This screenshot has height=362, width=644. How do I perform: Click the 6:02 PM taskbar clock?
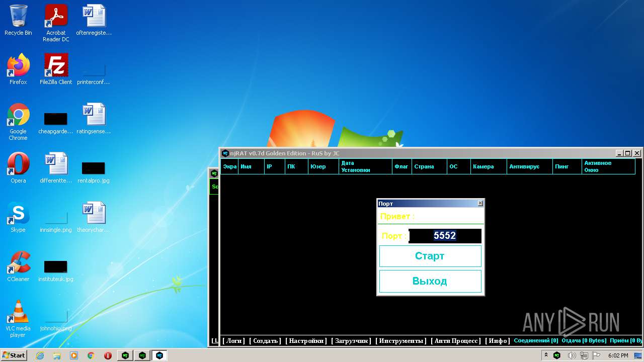[x=618, y=355]
